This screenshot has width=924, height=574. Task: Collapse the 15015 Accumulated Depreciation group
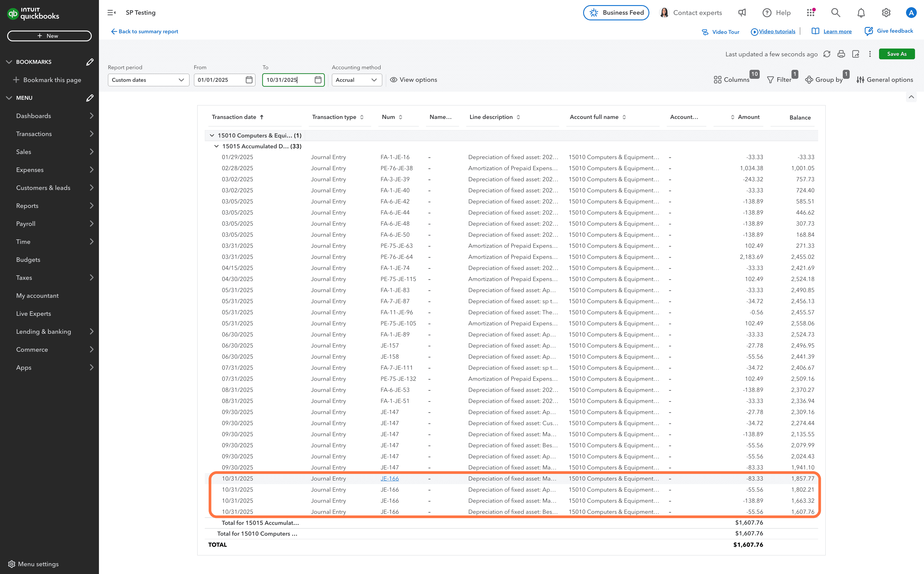tap(216, 146)
